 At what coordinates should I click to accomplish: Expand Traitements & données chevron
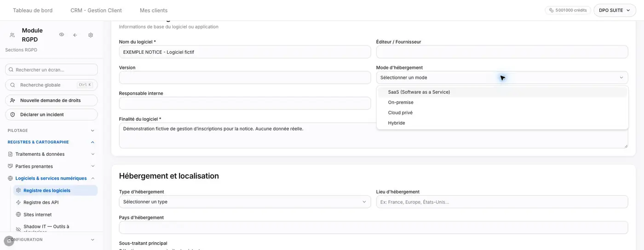tap(92, 154)
